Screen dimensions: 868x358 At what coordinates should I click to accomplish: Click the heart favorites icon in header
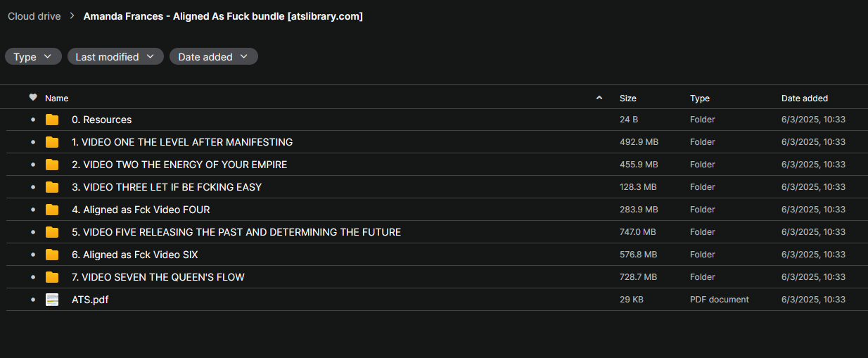33,98
